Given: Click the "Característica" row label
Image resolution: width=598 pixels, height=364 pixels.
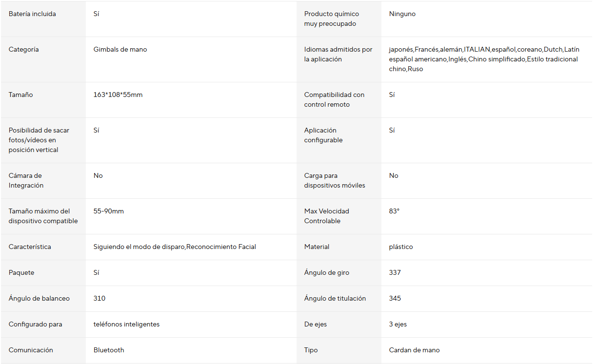Looking at the screenshot, I should (30, 247).
